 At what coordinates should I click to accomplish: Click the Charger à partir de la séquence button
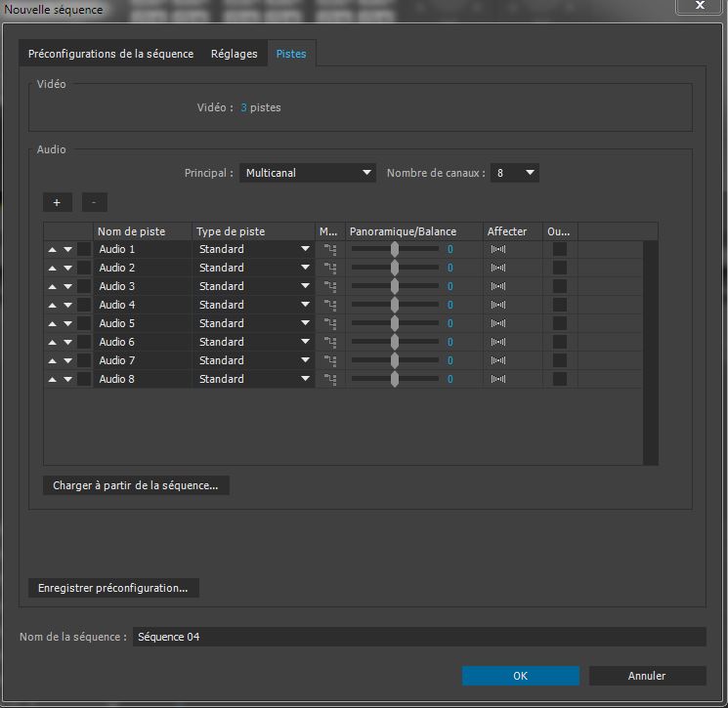point(136,485)
